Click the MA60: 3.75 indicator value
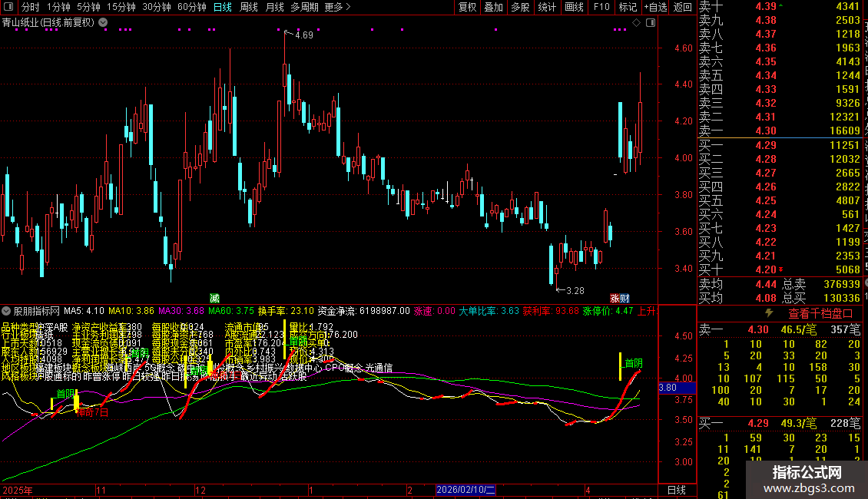The height and width of the screenshot is (499, 868). click(x=231, y=311)
